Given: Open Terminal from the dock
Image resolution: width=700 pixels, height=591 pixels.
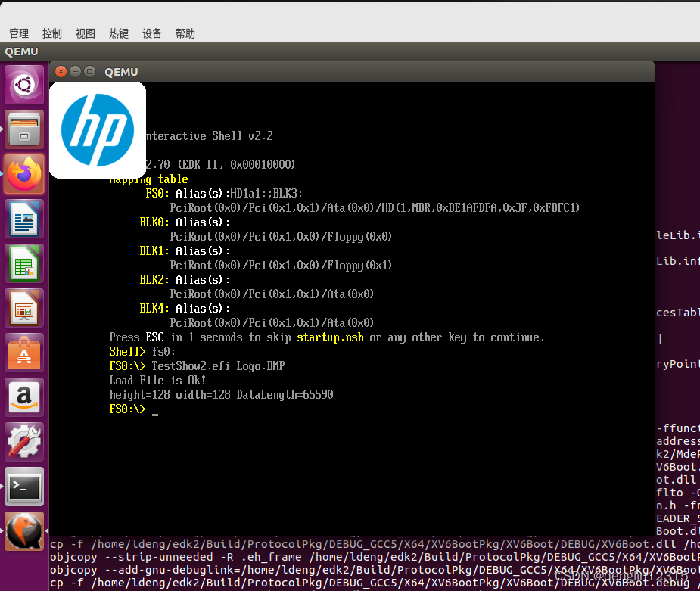Looking at the screenshot, I should (24, 487).
